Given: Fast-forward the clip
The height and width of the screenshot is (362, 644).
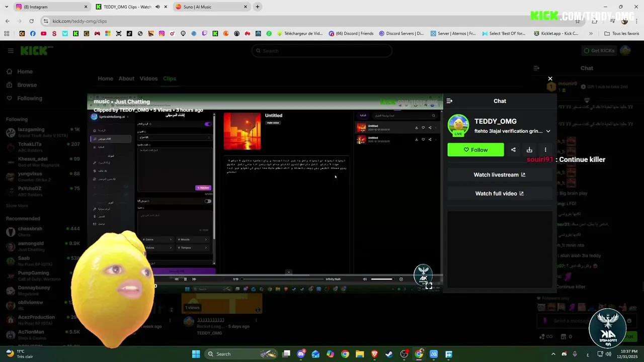Looking at the screenshot, I should [194, 279].
